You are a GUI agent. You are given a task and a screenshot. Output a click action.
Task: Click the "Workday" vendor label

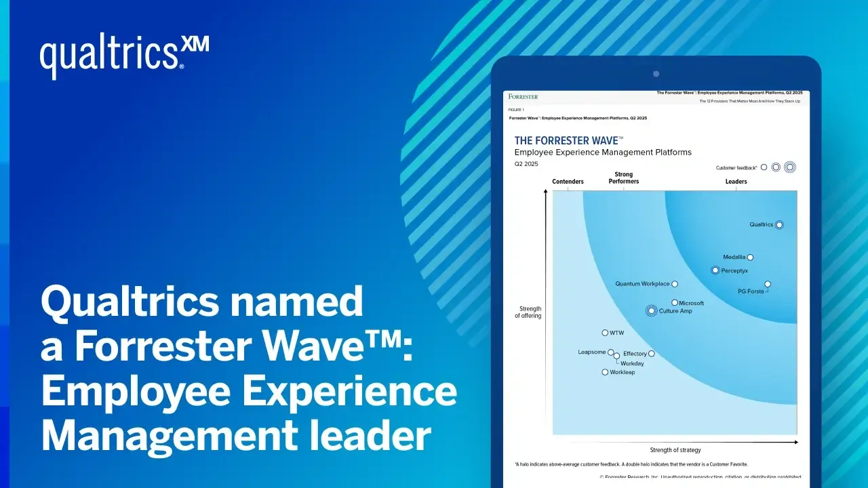pos(632,364)
